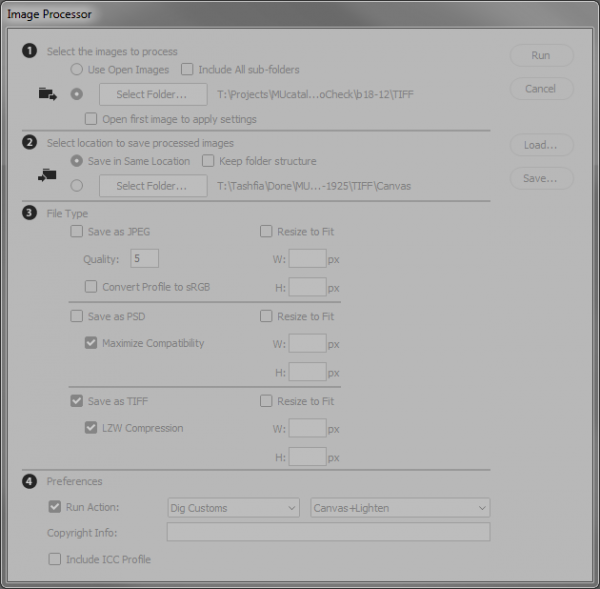
Task: Click the Cancel button
Action: [x=540, y=89]
